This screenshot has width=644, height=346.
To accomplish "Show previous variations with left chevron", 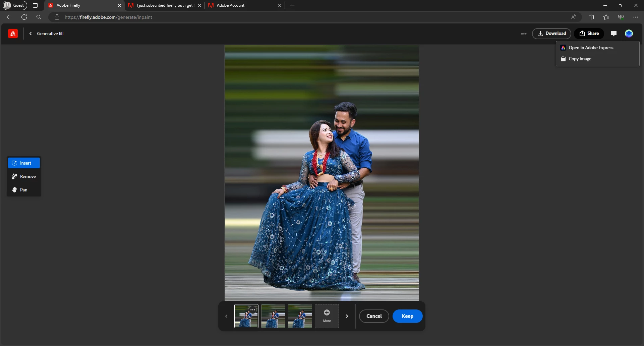I will (x=226, y=316).
